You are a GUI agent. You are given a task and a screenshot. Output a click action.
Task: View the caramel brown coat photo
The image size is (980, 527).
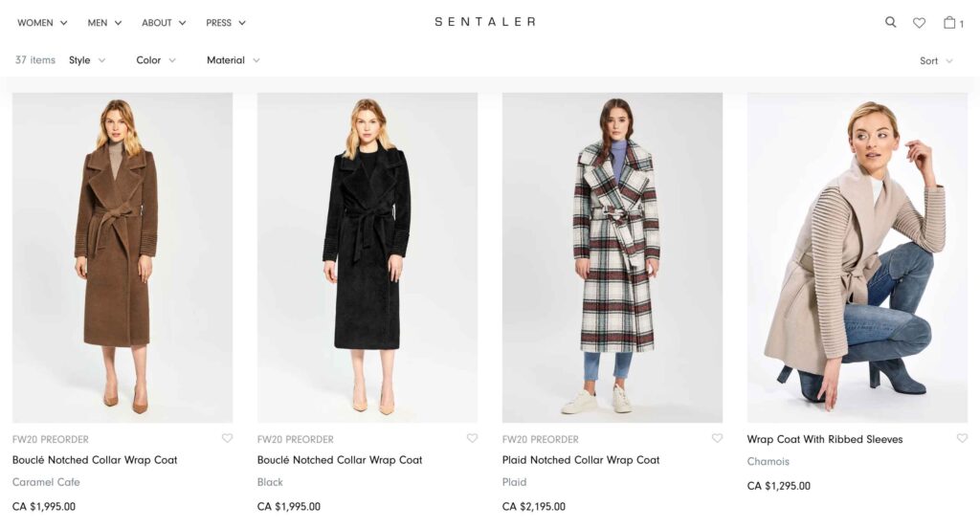(x=122, y=257)
